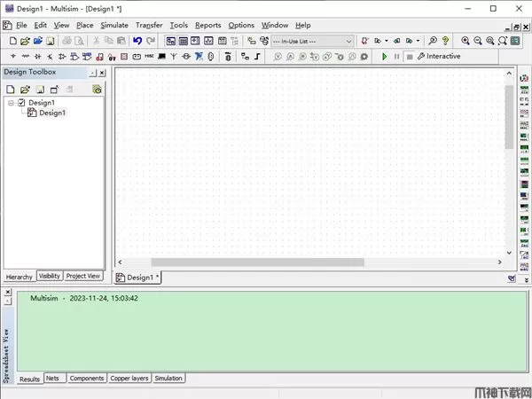This screenshot has width=532, height=399.
Task: Open the Reports menu
Action: [208, 26]
